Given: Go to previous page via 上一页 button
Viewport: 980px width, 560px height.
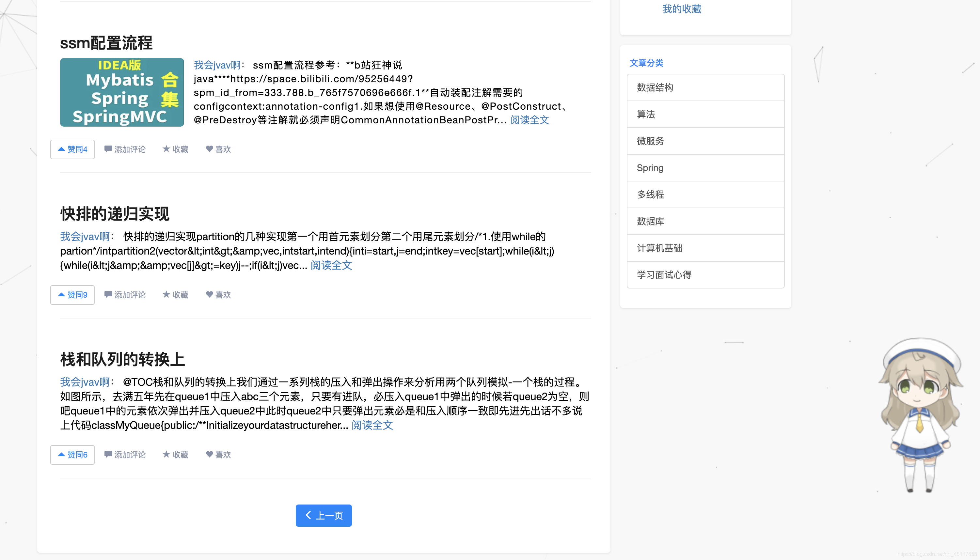Looking at the screenshot, I should pos(324,515).
